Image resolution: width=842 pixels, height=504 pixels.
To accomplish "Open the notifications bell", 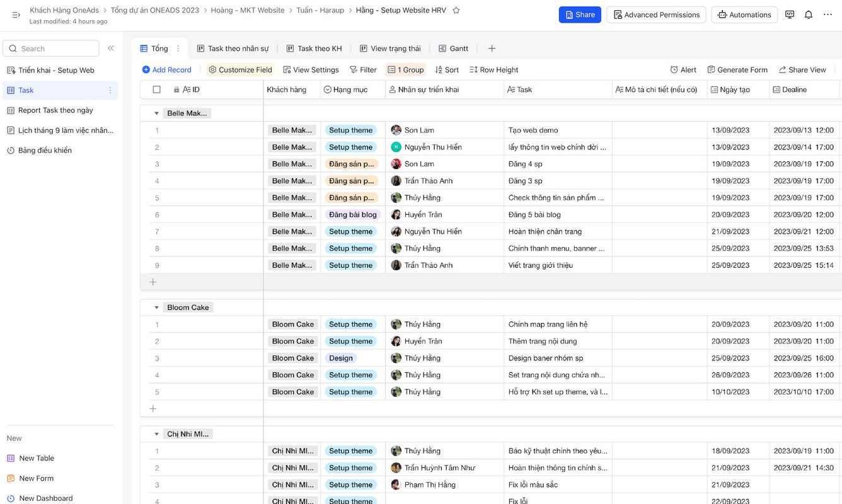I will coord(809,14).
